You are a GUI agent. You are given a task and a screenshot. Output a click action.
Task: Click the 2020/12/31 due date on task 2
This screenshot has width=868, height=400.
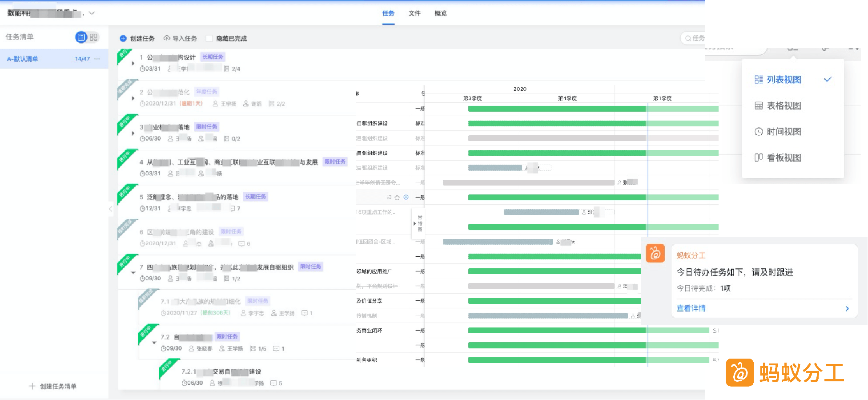click(161, 104)
